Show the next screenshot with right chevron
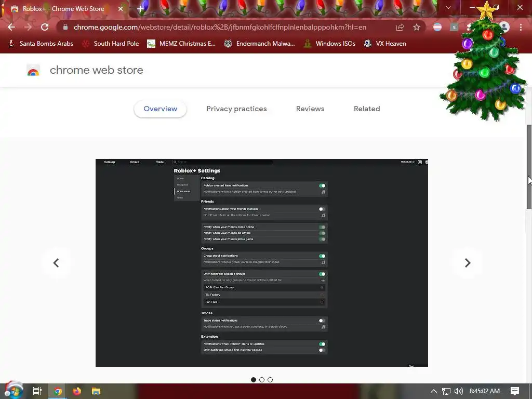Screen dimensions: 532x399 coord(468,263)
